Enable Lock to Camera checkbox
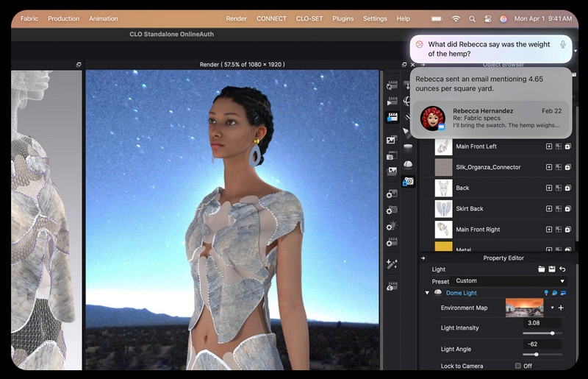 tap(518, 366)
